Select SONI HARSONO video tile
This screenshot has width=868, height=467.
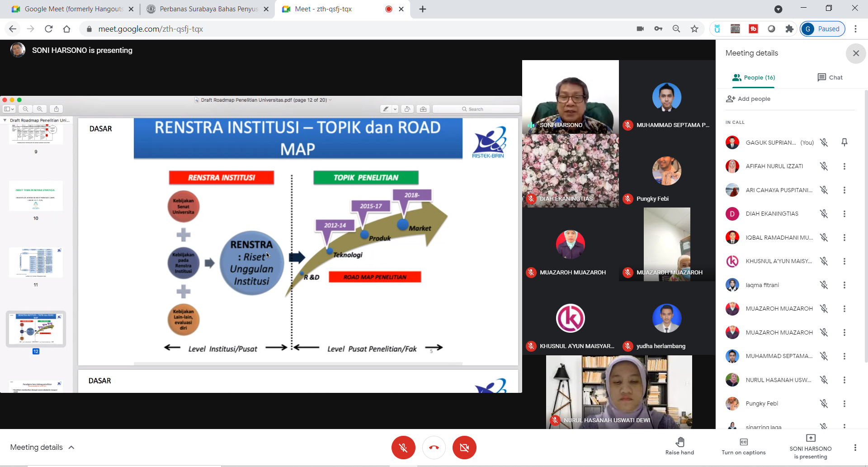tap(571, 97)
